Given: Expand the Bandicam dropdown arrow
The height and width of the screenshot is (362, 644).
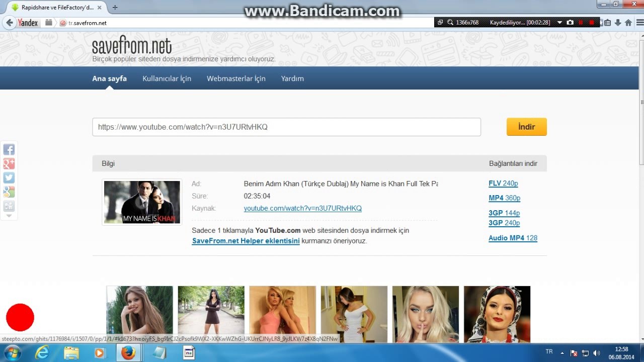Looking at the screenshot, I should pos(559,23).
